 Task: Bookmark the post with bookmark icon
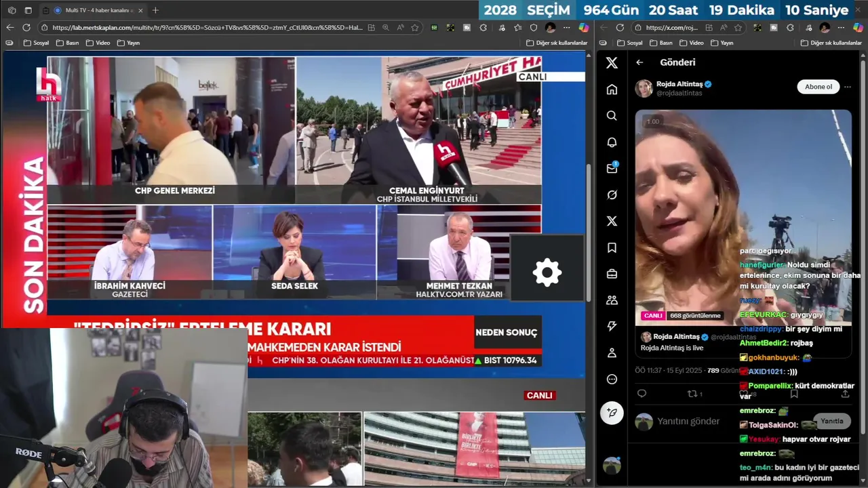794,394
